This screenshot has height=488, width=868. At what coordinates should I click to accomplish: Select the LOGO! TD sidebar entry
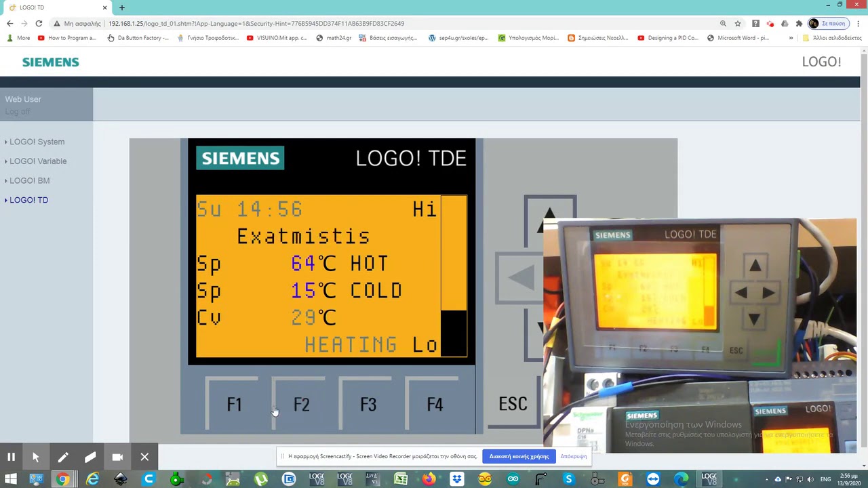[x=28, y=200]
